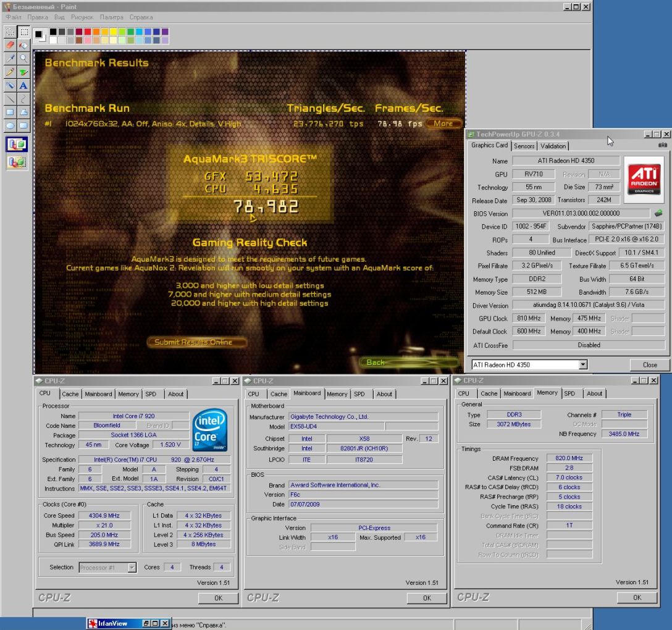Click the Manufacturer value 'Gigabyte Technology Co., Ltd.'
Screen dimensions: 672x630
363,416
